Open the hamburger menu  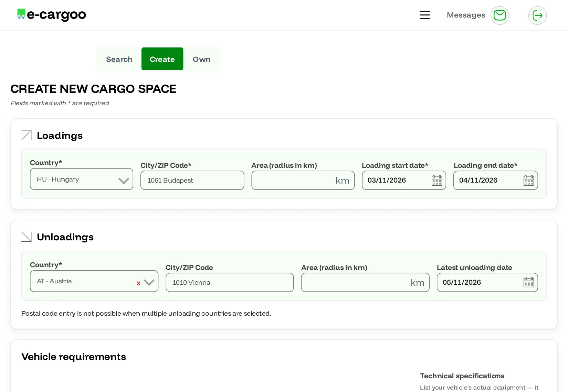pyautogui.click(x=425, y=15)
